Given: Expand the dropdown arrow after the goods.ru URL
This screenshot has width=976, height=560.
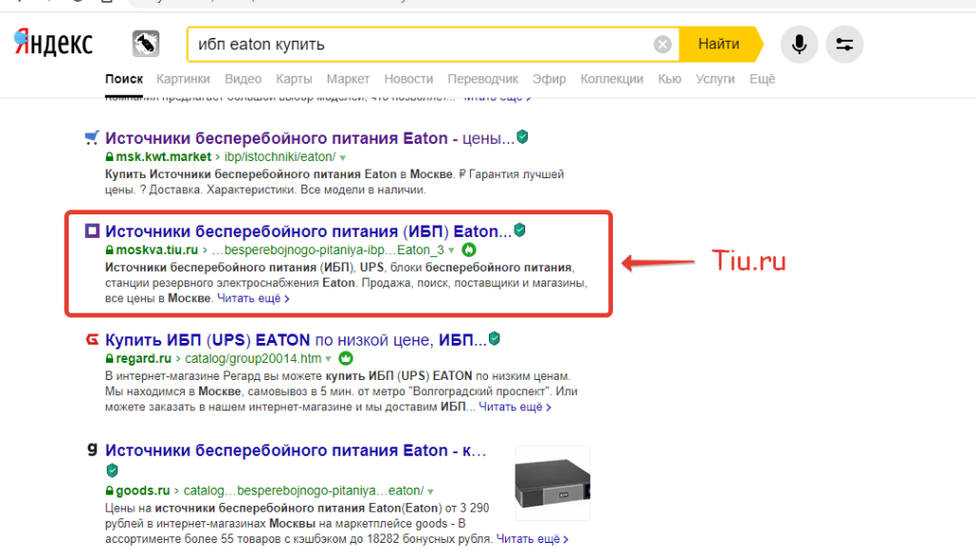Looking at the screenshot, I should point(431,491).
